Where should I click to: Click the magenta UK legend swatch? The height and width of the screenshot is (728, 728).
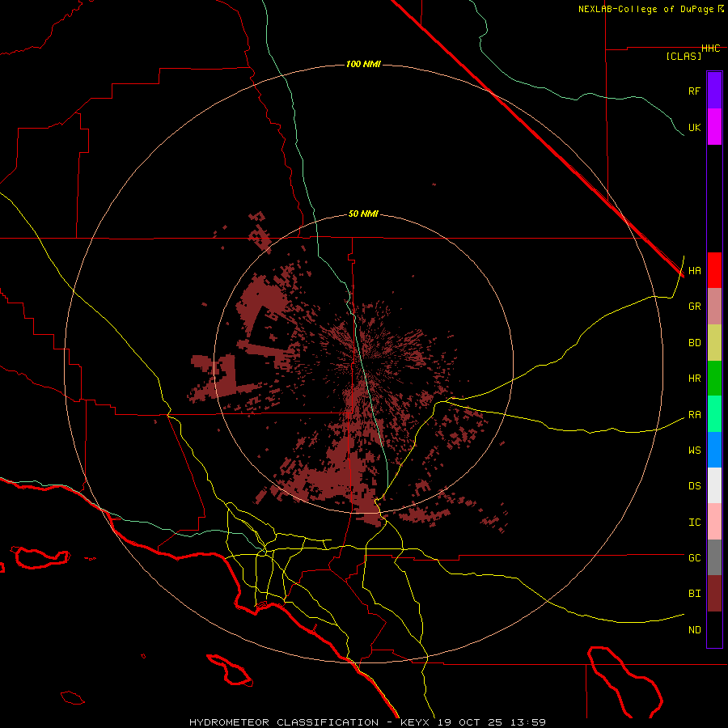click(714, 127)
